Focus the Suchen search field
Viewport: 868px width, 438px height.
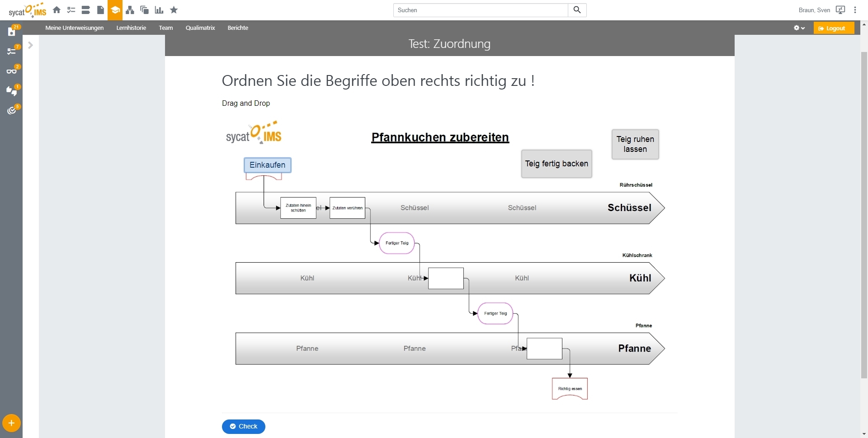pos(481,10)
